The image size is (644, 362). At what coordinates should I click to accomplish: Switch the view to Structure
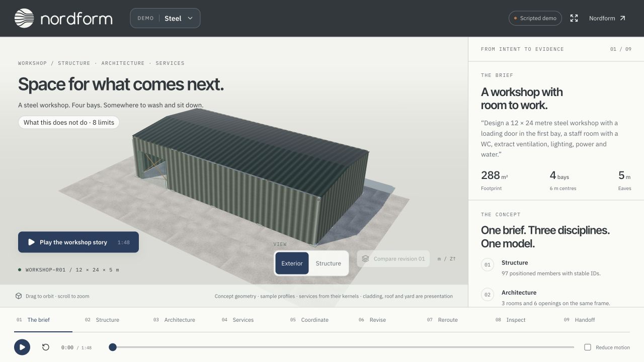pos(329,263)
